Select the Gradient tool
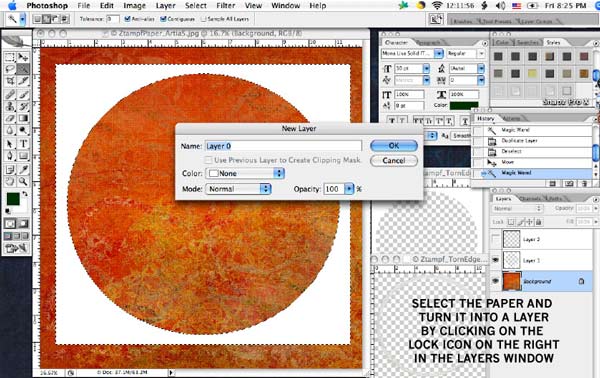The height and width of the screenshot is (378, 600). coord(23,118)
